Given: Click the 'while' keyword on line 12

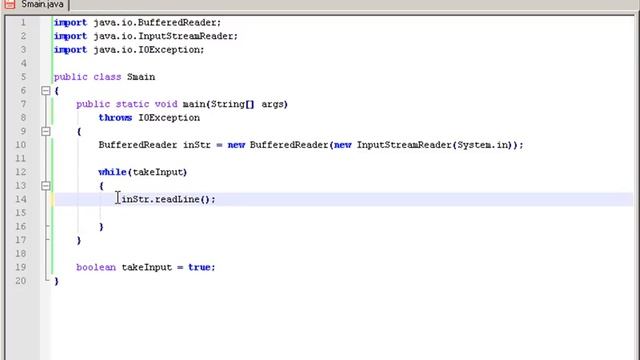Looking at the screenshot, I should (112, 172).
